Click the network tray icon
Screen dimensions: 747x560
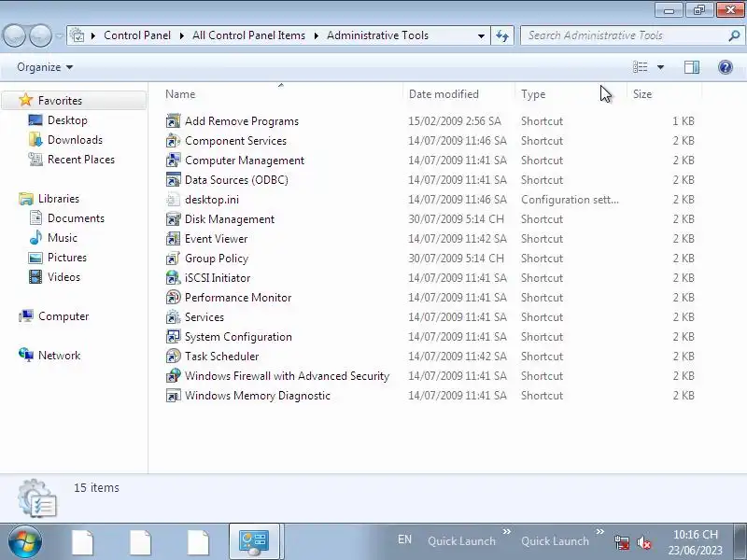click(x=622, y=542)
